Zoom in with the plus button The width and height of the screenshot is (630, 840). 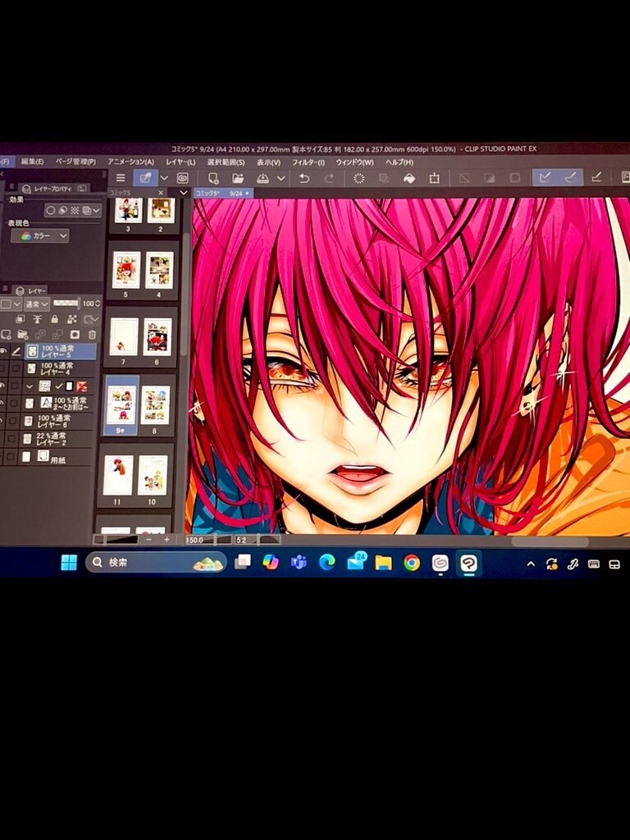(x=167, y=540)
